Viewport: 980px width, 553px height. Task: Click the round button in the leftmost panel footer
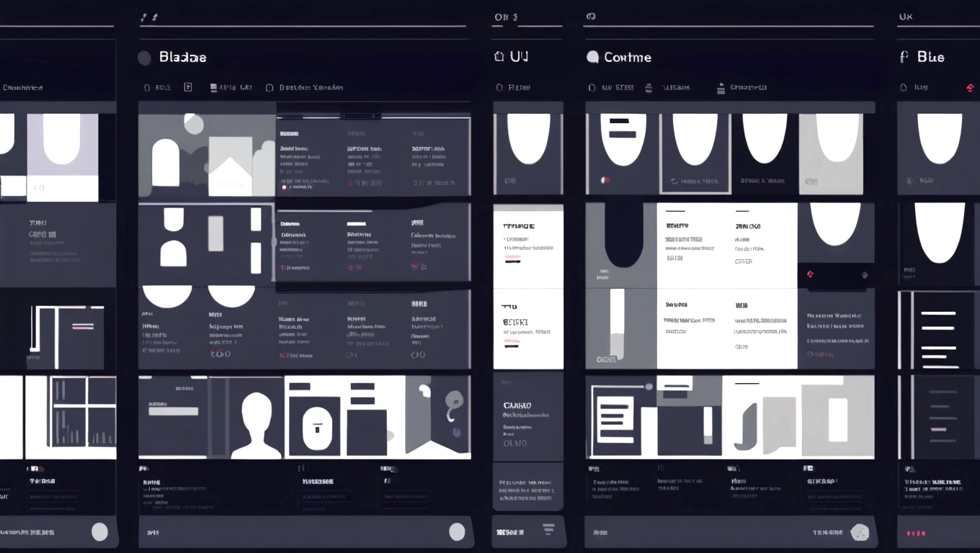(99, 532)
